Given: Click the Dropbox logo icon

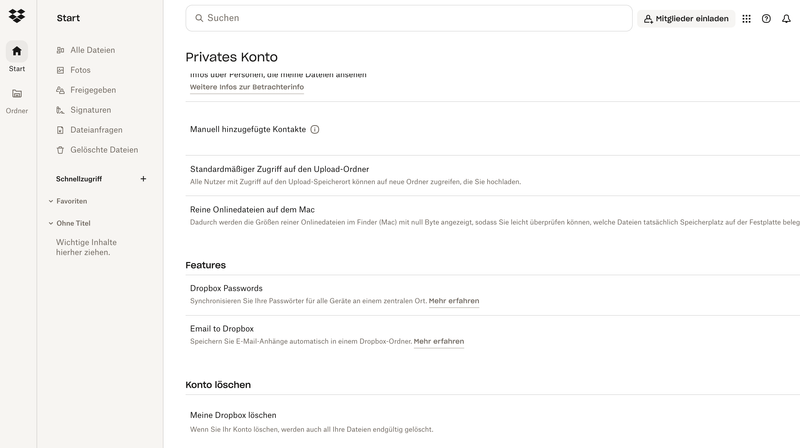Looking at the screenshot, I should 17,16.
